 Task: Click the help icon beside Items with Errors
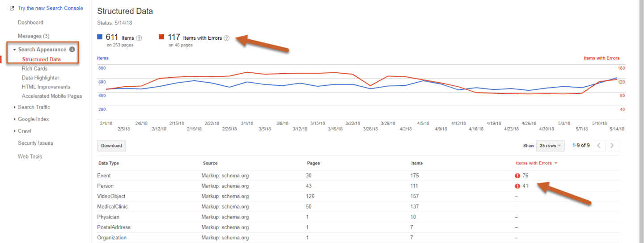coord(227,38)
